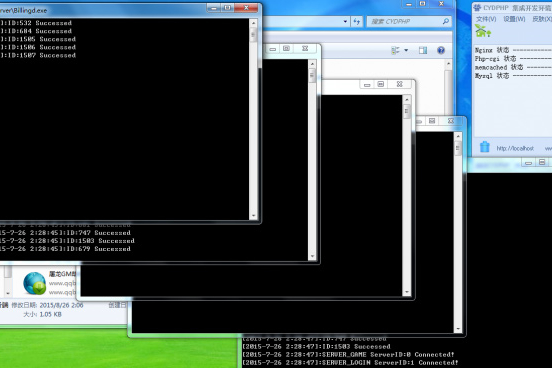Screen dimensions: 552x368
Task: Click the search magnifier in the CYDPHP search box
Action: (x=446, y=21)
